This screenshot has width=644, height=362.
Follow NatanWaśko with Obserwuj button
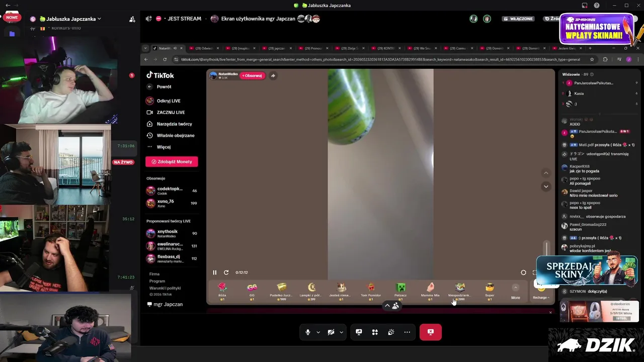[252, 75]
